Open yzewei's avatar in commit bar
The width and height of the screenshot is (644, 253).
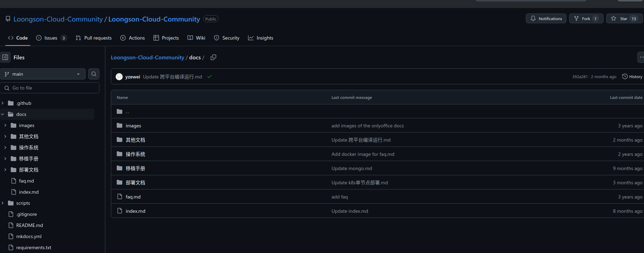119,77
